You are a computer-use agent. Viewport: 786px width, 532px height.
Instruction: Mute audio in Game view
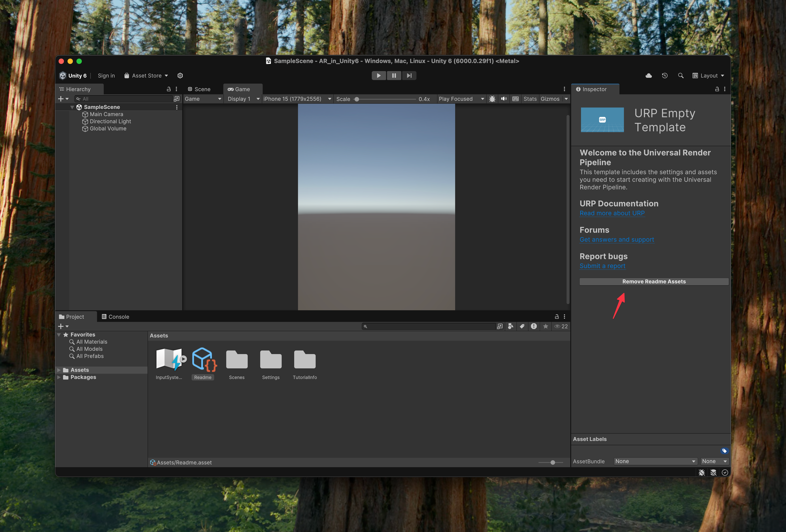click(504, 99)
